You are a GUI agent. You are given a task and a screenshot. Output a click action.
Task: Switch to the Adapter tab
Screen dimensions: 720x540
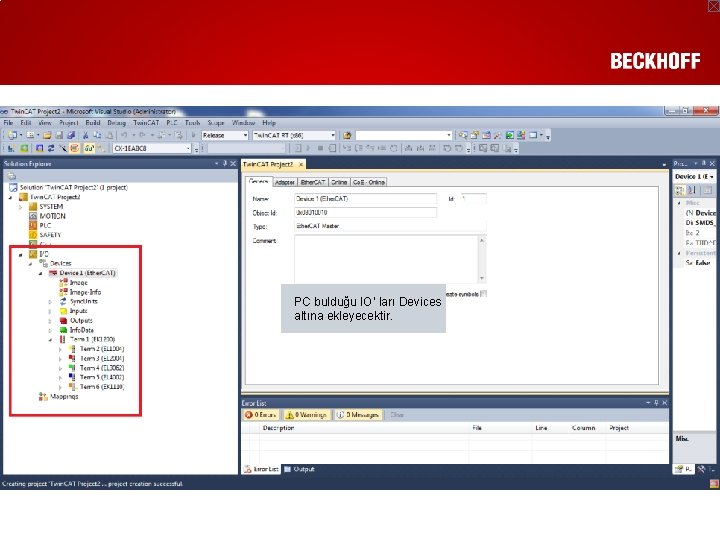[x=285, y=182]
